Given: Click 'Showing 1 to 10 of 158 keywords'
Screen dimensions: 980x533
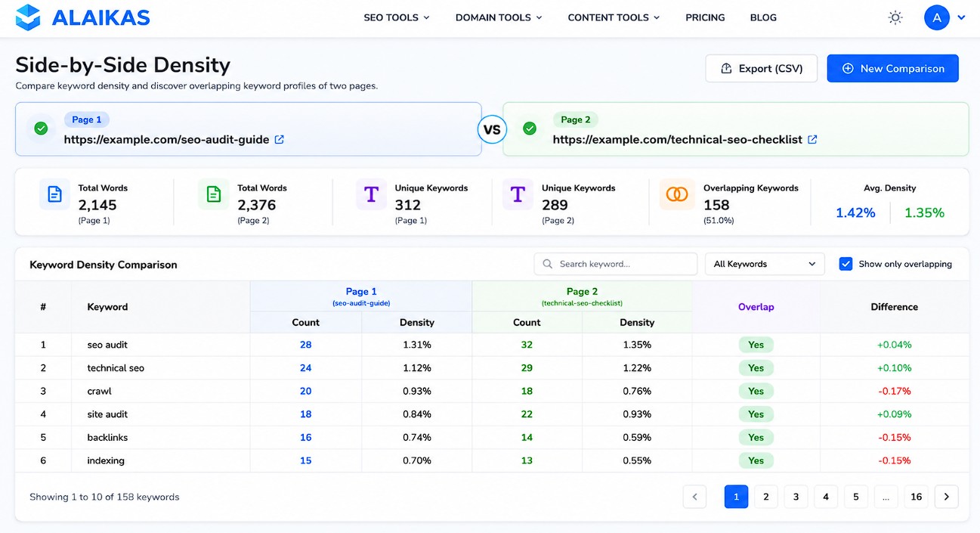Looking at the screenshot, I should (x=104, y=497).
